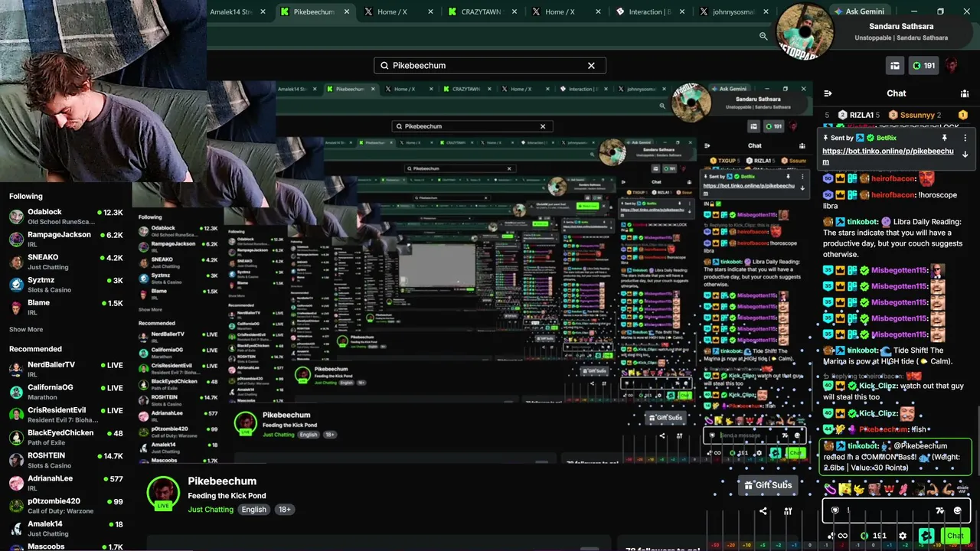
Task: Click p0tzombie420 avatar in full-size Recommended list
Action: (16, 506)
